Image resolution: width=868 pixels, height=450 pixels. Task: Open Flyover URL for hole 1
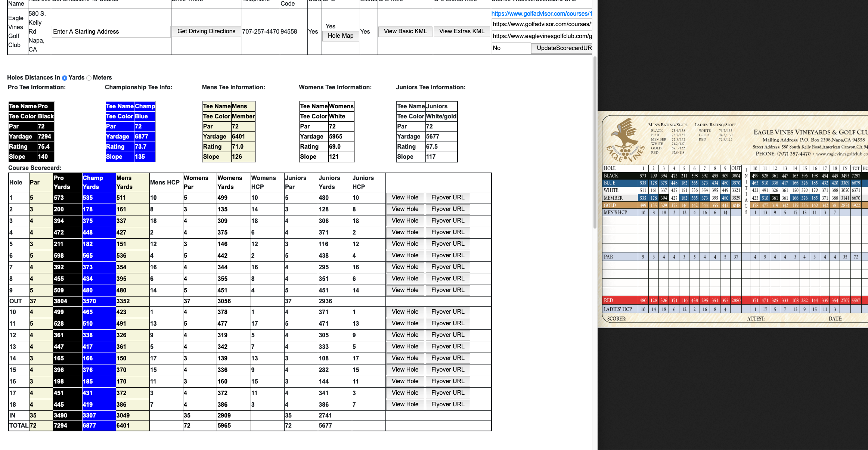tap(448, 198)
